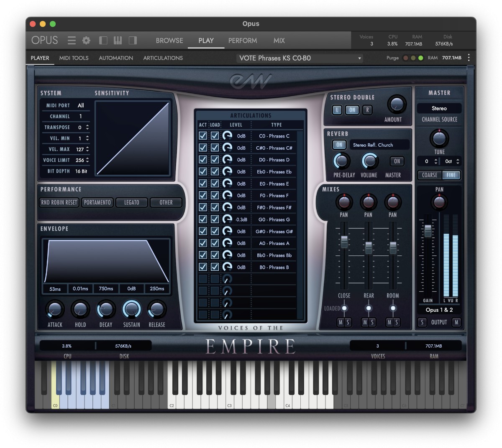The image size is (502, 448).
Task: Click the level knob for G0 - Phrases G
Action: (227, 219)
